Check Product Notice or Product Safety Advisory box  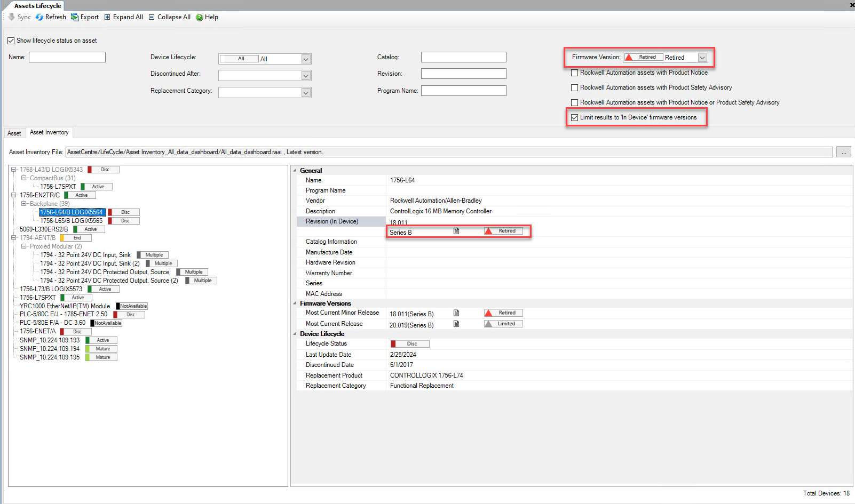[575, 102]
